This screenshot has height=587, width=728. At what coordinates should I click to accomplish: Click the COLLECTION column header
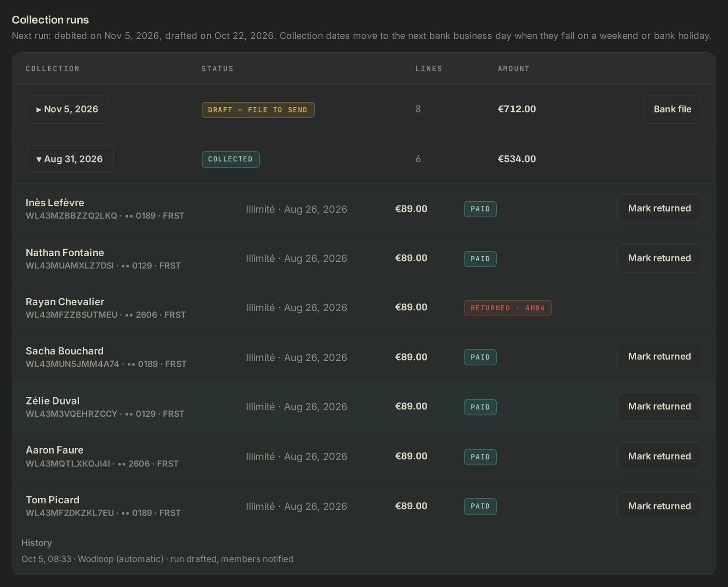[x=53, y=69]
